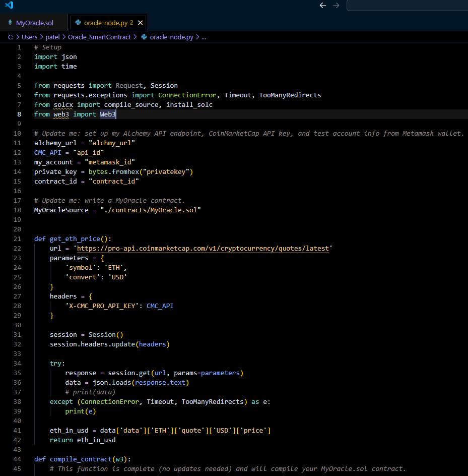
Task: Click the alchemy_url variable on line 11
Action: pyautogui.click(x=55, y=143)
